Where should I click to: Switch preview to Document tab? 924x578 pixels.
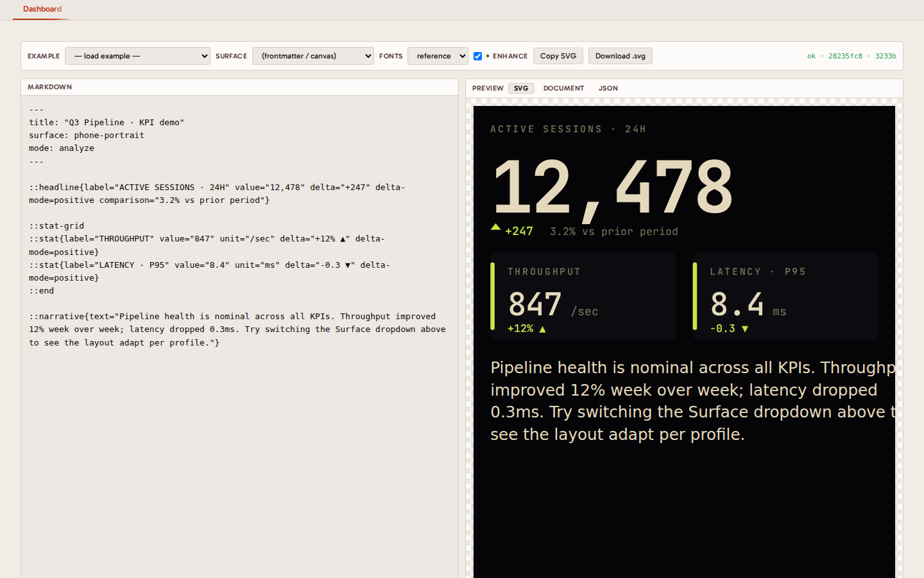[x=563, y=88]
